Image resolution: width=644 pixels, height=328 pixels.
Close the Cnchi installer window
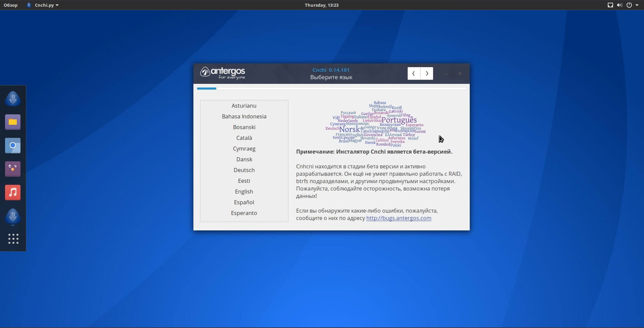460,74
